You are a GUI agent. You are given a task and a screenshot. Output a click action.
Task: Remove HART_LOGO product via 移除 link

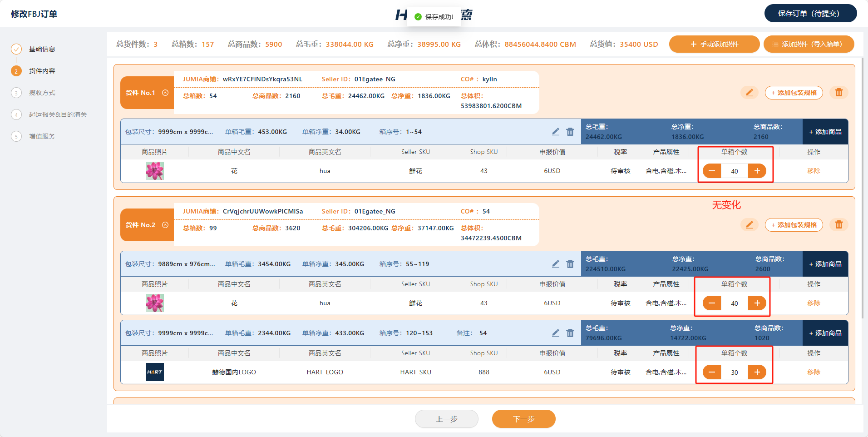point(813,372)
